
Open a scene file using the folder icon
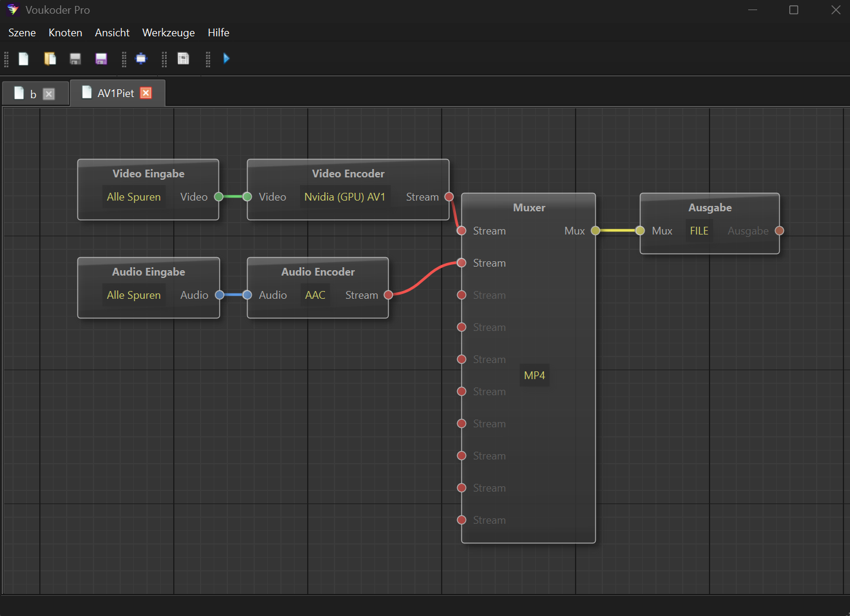pos(50,58)
